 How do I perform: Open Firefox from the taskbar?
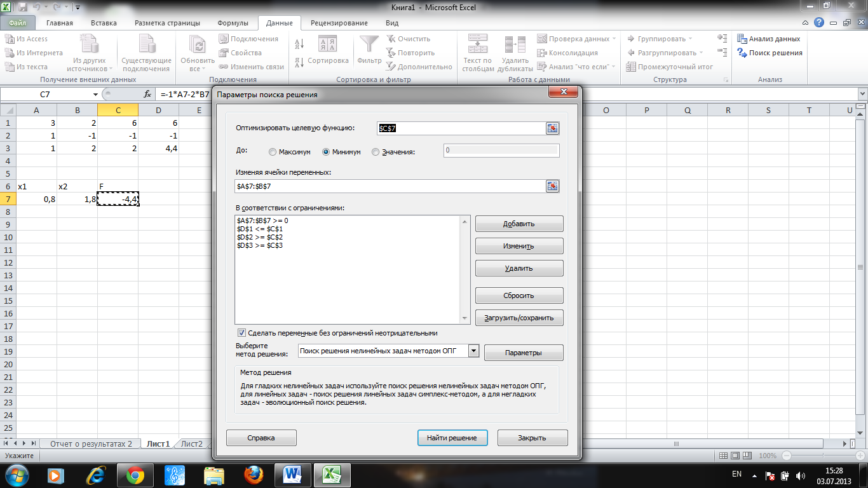click(x=253, y=475)
